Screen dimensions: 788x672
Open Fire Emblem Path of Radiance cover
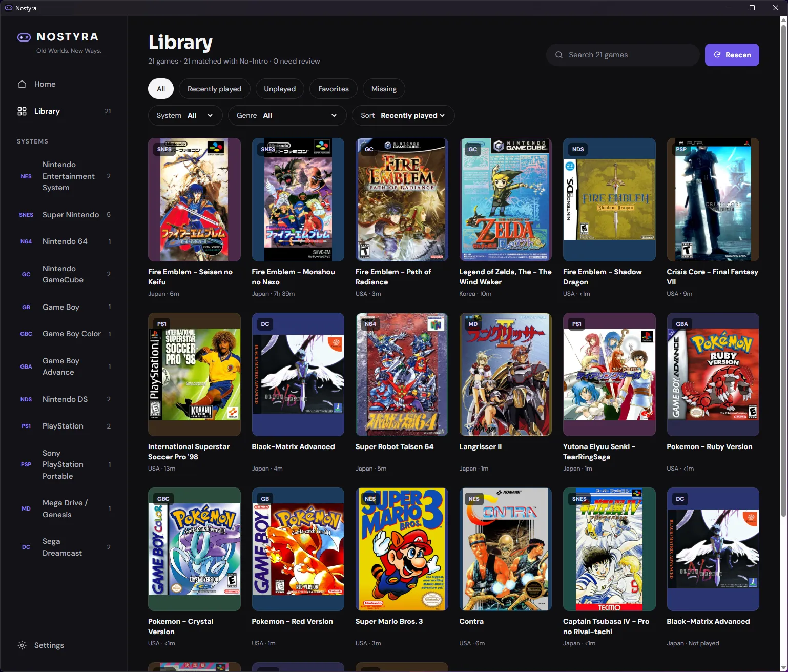402,199
